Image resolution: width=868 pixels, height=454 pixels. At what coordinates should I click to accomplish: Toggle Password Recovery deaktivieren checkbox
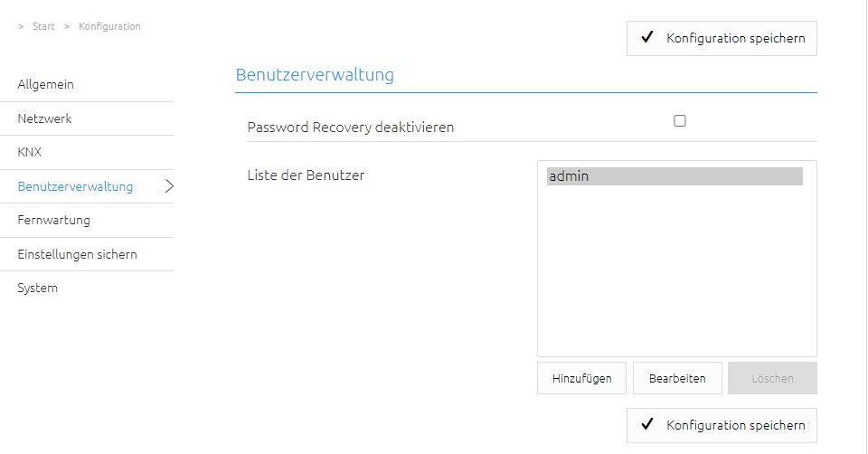coord(680,120)
